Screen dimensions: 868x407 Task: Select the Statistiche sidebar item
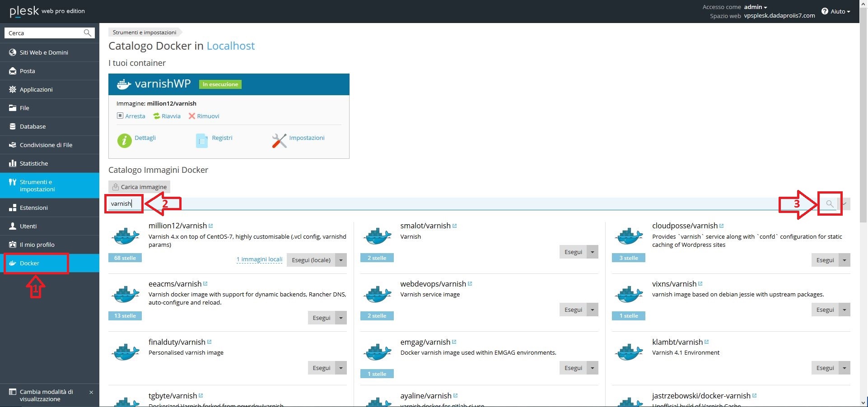tap(34, 163)
